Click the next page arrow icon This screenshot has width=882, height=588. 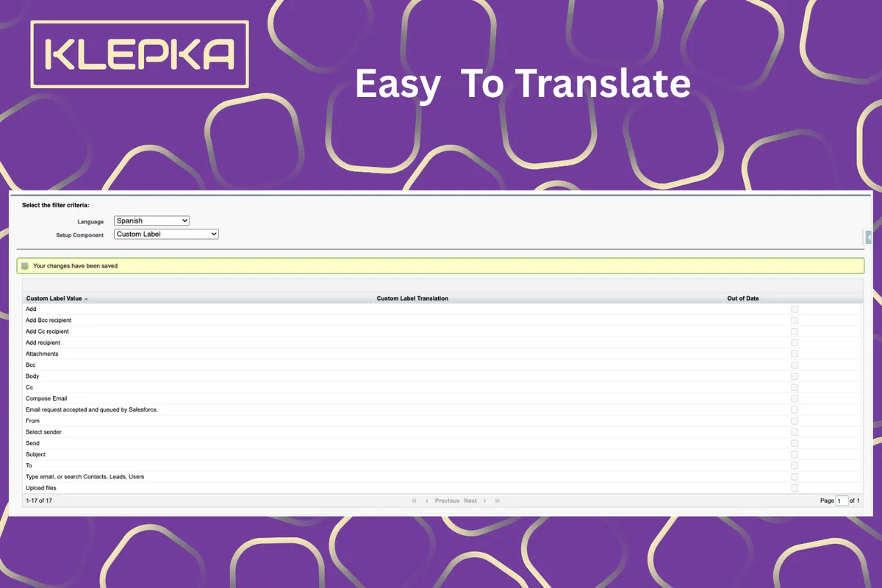coord(485,501)
